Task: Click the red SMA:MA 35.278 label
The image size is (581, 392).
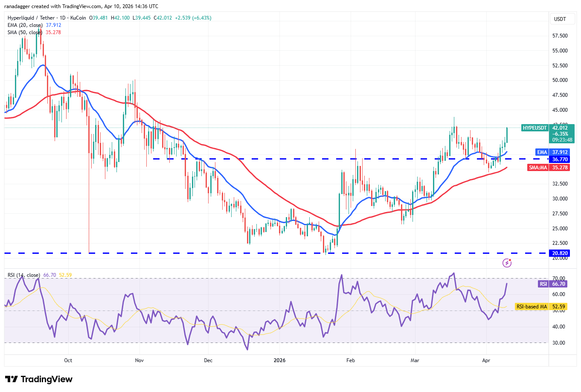Action: (549, 168)
